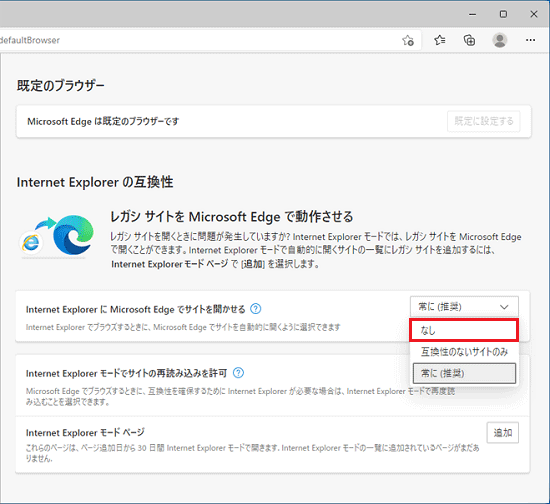Click the 追加 button
The width and height of the screenshot is (550, 504).
click(x=502, y=433)
